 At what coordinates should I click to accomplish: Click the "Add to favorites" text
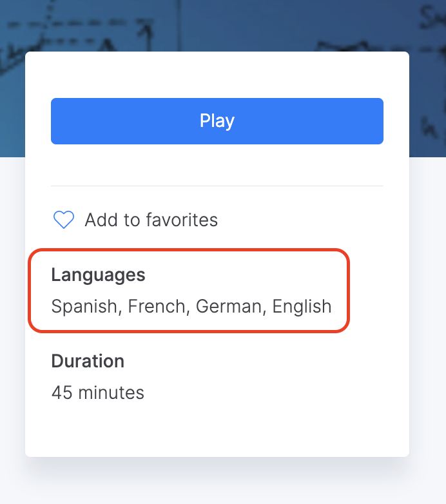pos(151,220)
